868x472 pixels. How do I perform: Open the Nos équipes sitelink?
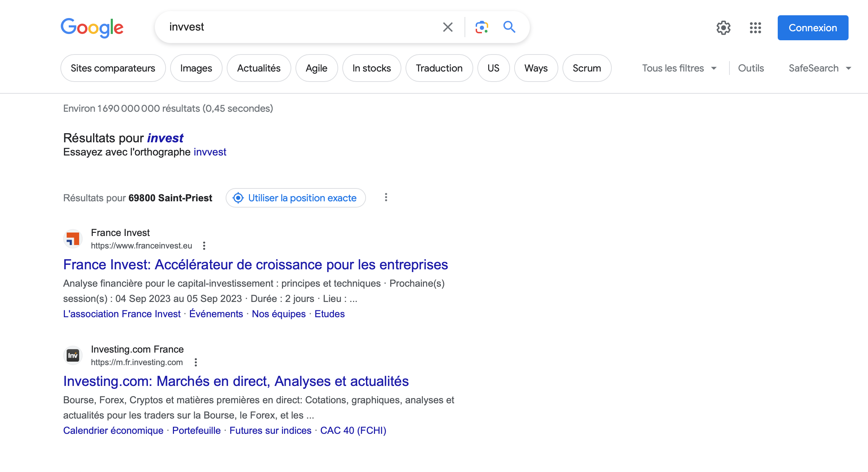279,314
